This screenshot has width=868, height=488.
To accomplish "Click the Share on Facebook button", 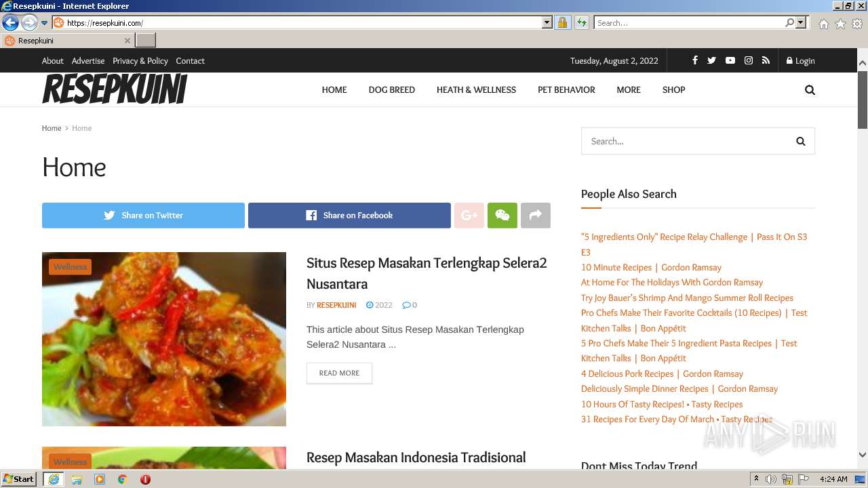I will point(349,216).
